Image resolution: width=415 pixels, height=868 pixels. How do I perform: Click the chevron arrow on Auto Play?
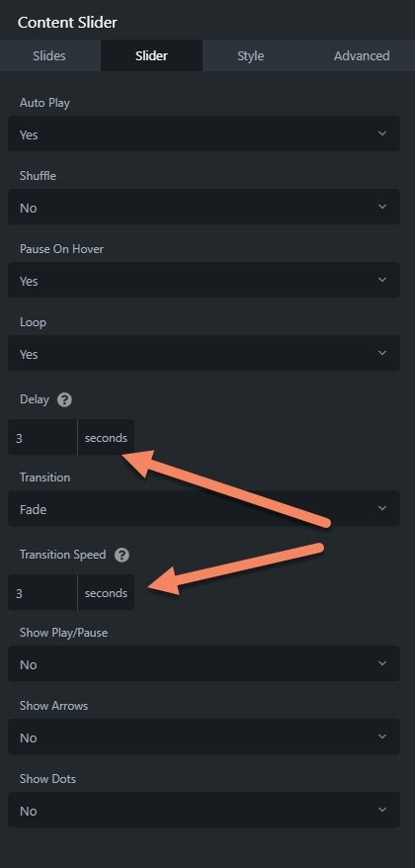381,133
